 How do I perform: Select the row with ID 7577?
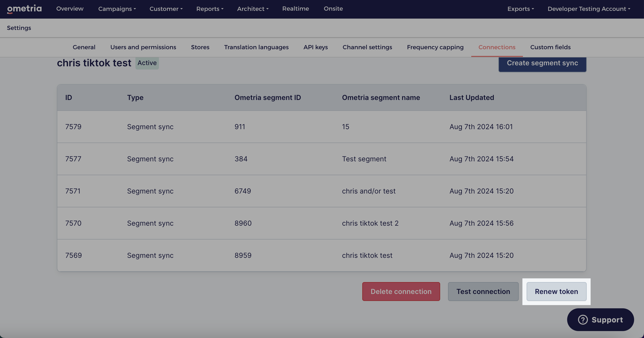[x=322, y=159]
